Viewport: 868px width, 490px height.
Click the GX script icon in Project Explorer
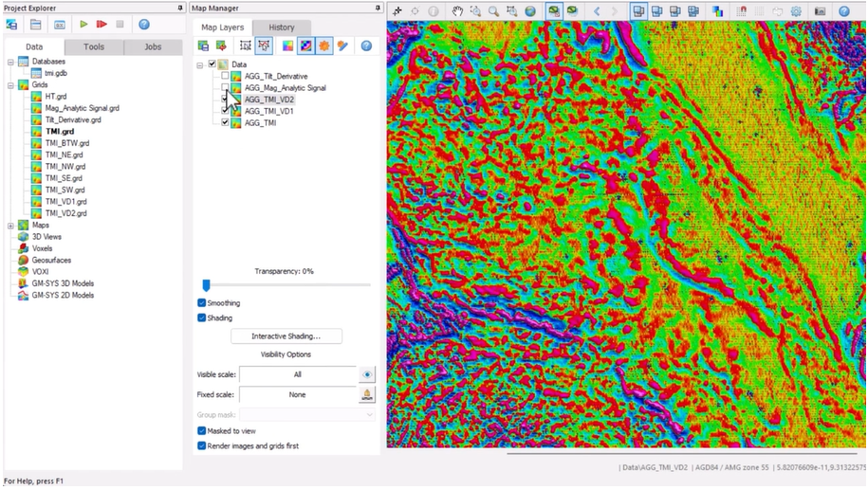point(59,25)
